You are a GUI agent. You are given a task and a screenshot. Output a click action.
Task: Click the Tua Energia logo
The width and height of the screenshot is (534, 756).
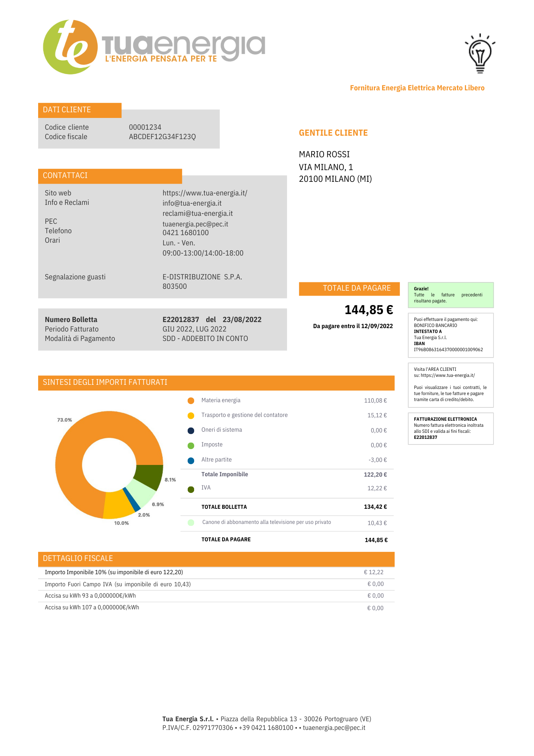pos(154,47)
